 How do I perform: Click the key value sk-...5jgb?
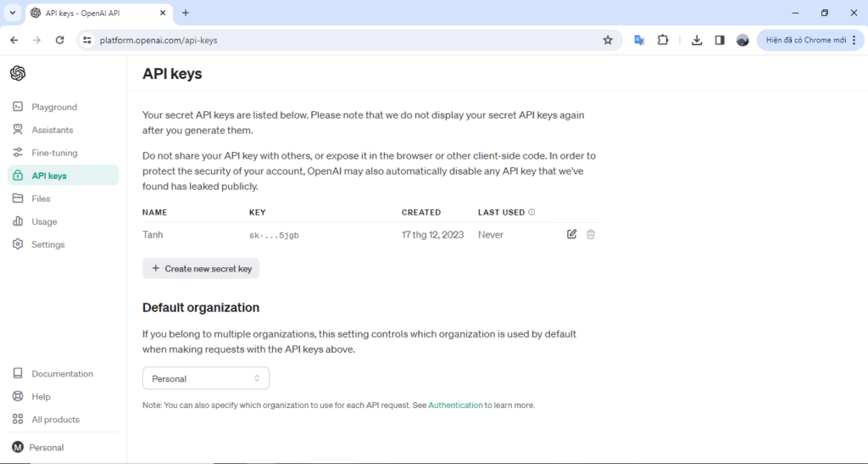[274, 235]
